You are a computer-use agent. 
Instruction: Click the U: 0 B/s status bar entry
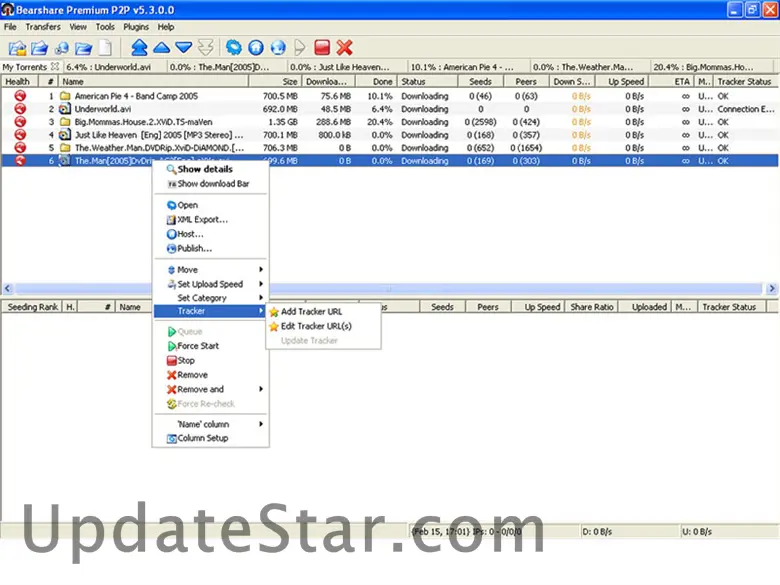(x=728, y=531)
